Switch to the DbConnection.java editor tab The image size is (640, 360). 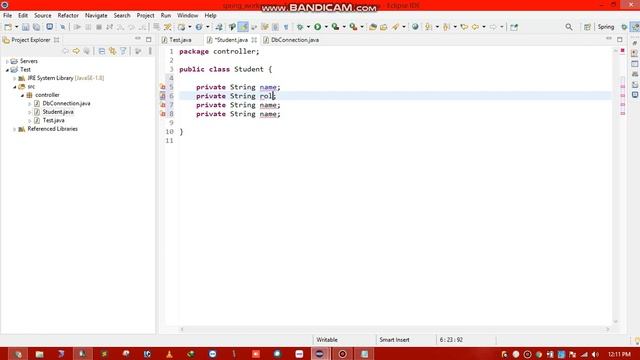point(291,40)
